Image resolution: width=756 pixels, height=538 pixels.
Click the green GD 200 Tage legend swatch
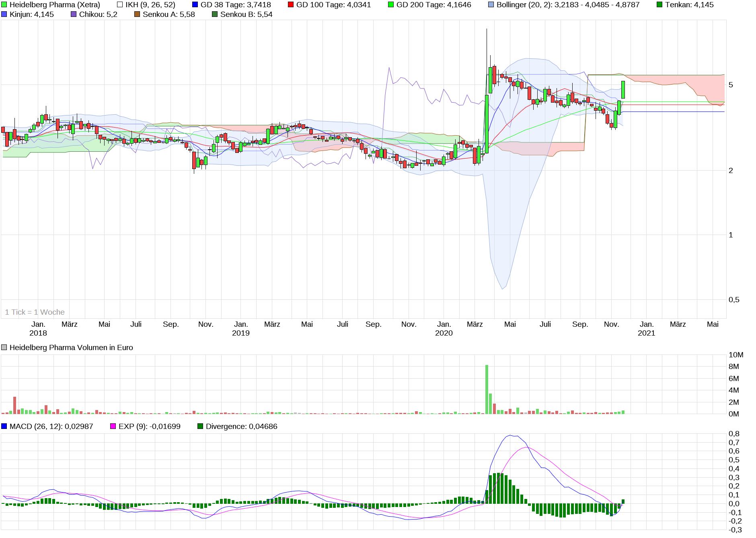coord(390,5)
